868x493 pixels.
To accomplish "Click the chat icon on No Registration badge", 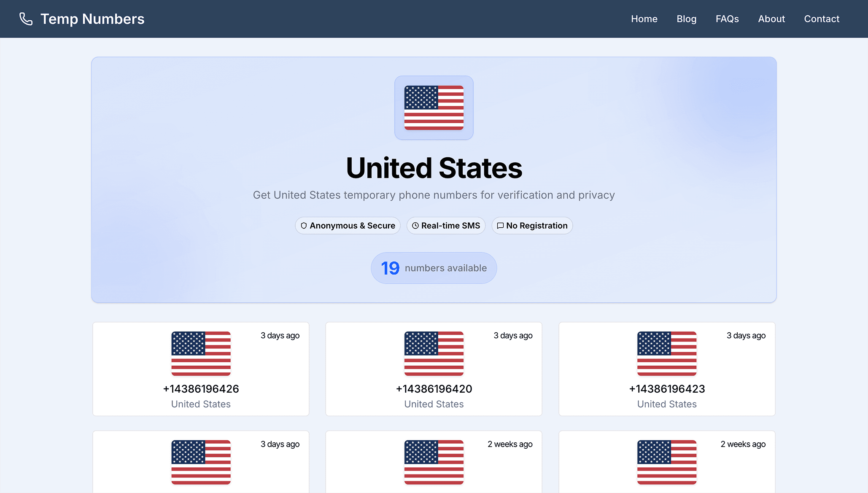I will [x=500, y=226].
